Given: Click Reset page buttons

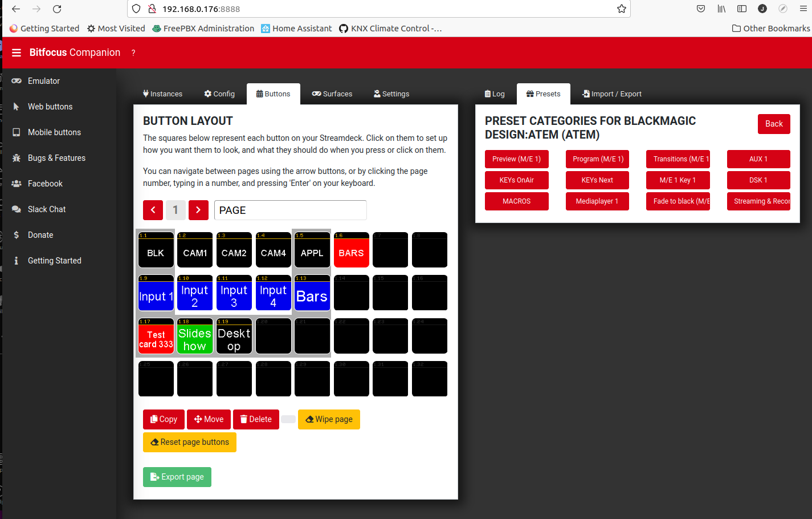Looking at the screenshot, I should [190, 442].
